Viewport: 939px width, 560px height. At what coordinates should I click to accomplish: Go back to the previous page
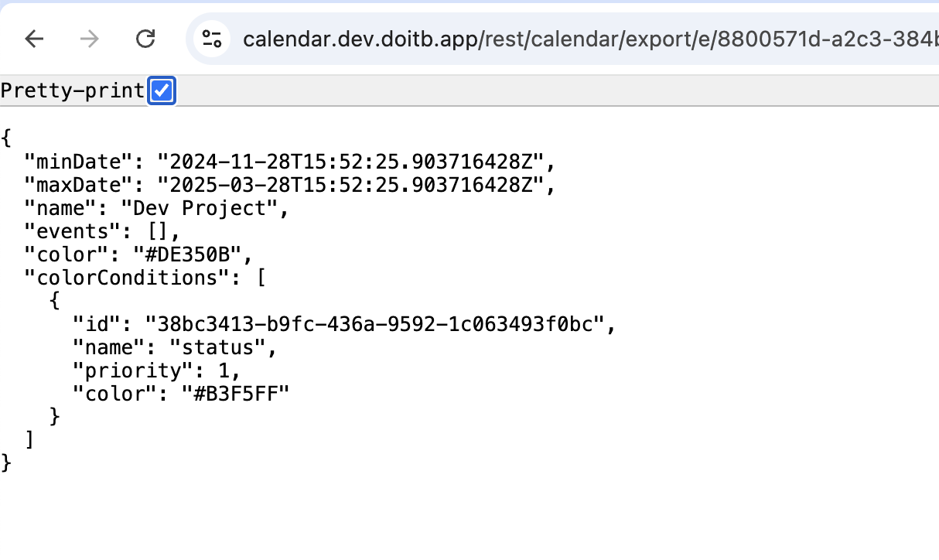(x=34, y=39)
